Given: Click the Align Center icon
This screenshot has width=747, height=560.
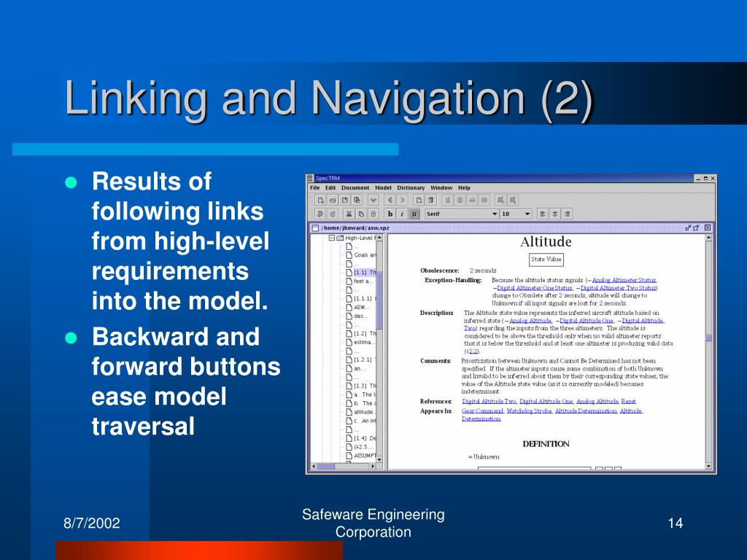Looking at the screenshot, I should click(x=555, y=214).
